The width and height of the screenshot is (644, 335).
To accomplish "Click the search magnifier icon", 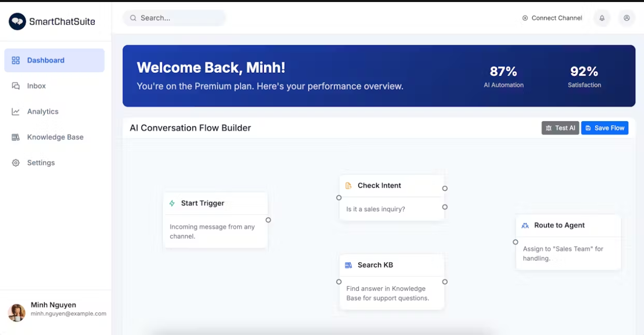I will tap(133, 18).
